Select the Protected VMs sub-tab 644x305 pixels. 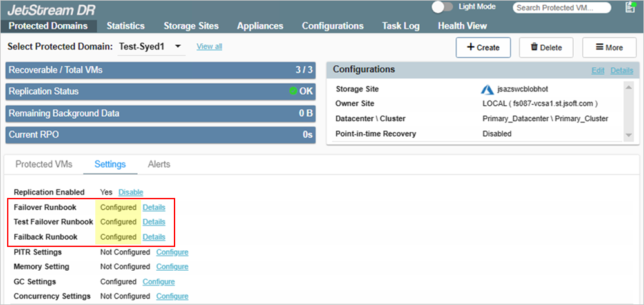pyautogui.click(x=44, y=164)
